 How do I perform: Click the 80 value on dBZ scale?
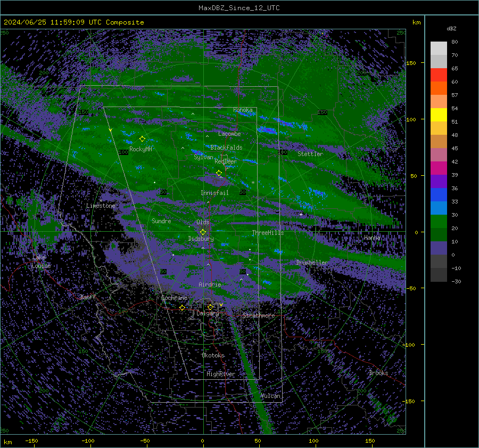click(x=455, y=42)
